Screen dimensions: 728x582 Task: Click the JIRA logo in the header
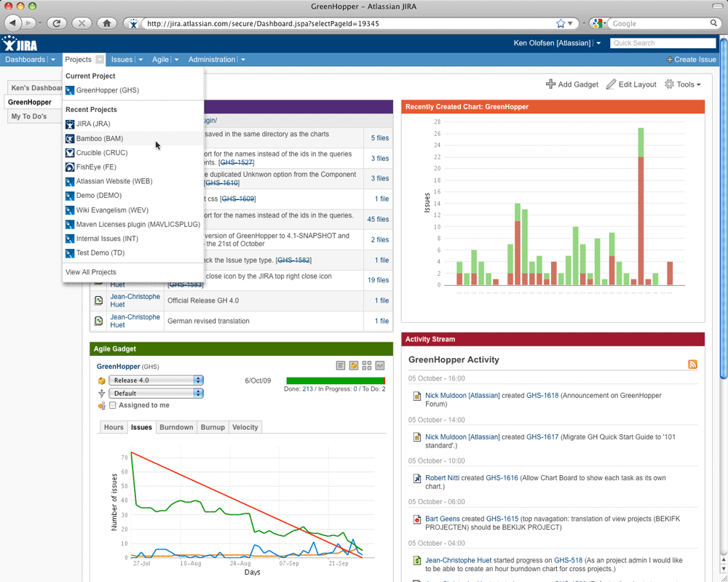20,43
